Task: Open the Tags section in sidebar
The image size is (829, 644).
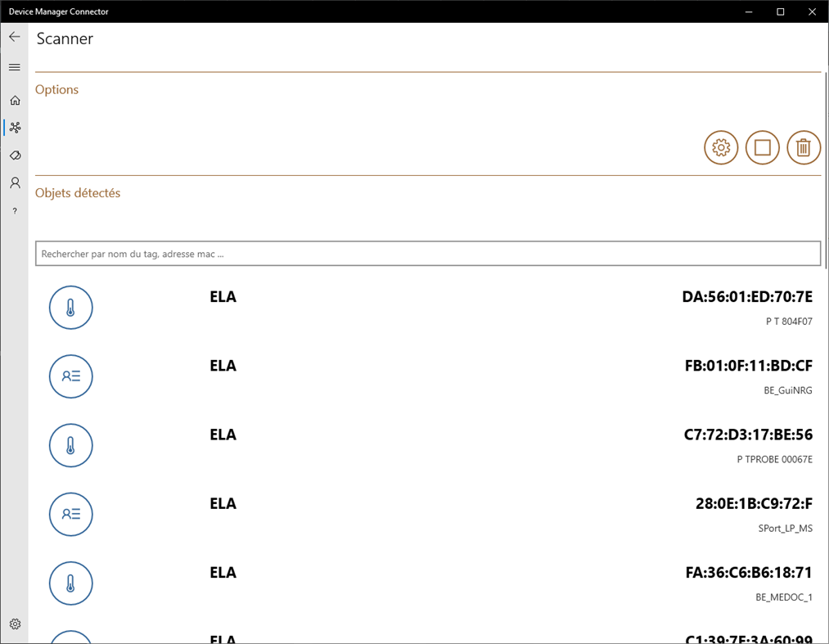Action: 14,155
